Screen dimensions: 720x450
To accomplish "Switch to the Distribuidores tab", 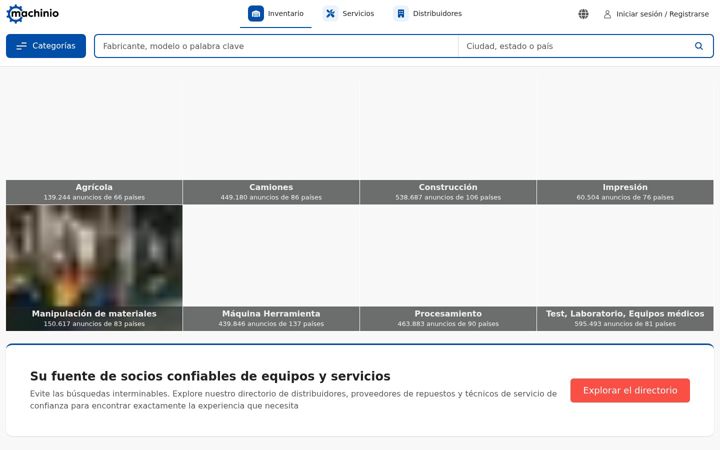I will [x=428, y=14].
